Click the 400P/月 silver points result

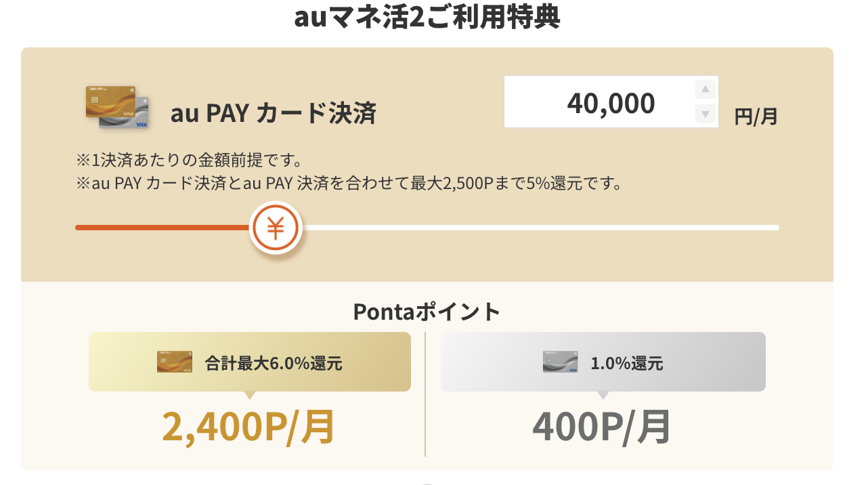pyautogui.click(x=601, y=427)
